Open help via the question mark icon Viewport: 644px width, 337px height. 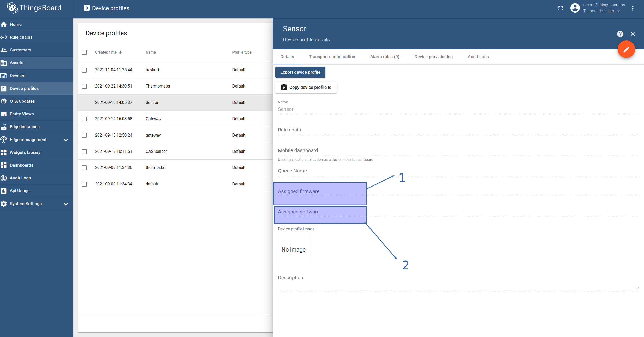click(620, 34)
